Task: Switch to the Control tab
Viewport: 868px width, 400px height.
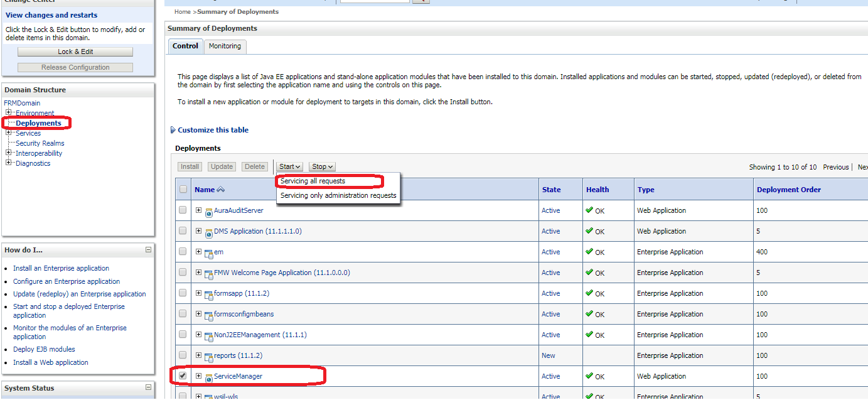Action: pos(185,46)
